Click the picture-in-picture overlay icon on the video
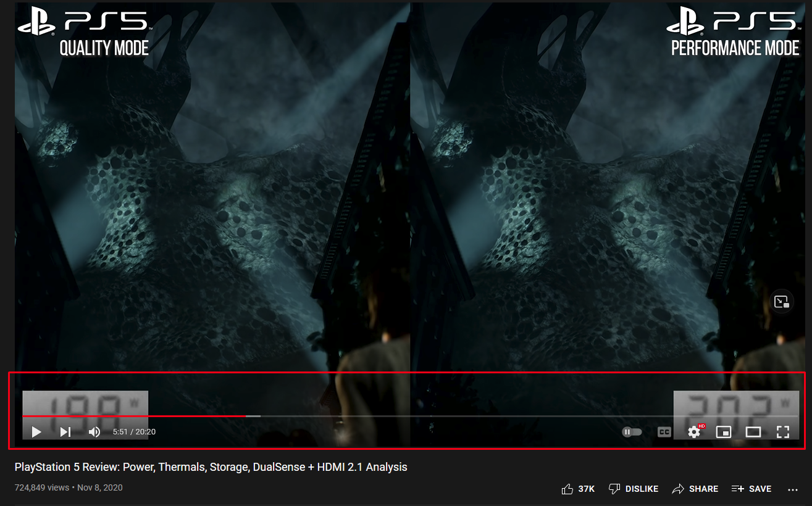Image resolution: width=812 pixels, height=506 pixels. coord(782,302)
